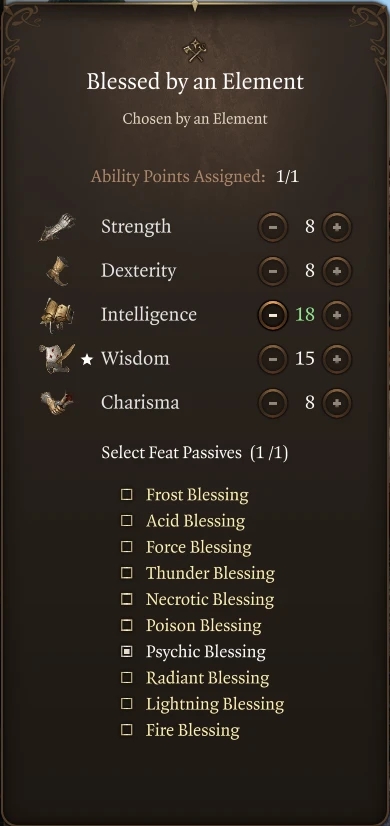Choose the Radiant Blessing label
Image resolution: width=390 pixels, height=826 pixels.
tap(208, 678)
